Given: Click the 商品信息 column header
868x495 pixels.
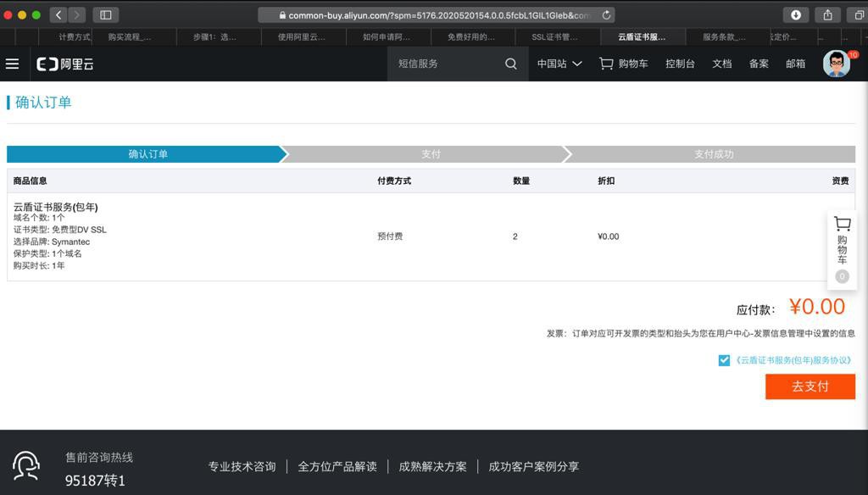Looking at the screenshot, I should (30, 181).
